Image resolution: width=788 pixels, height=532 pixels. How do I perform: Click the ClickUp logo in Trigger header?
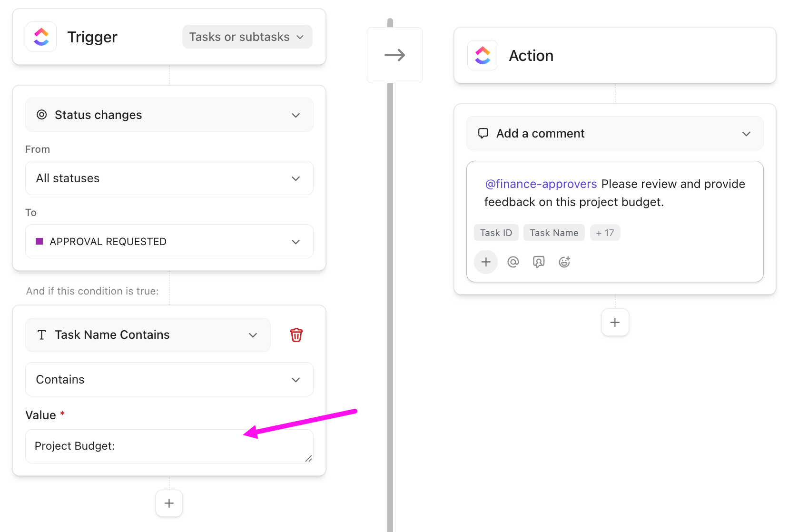click(x=41, y=37)
